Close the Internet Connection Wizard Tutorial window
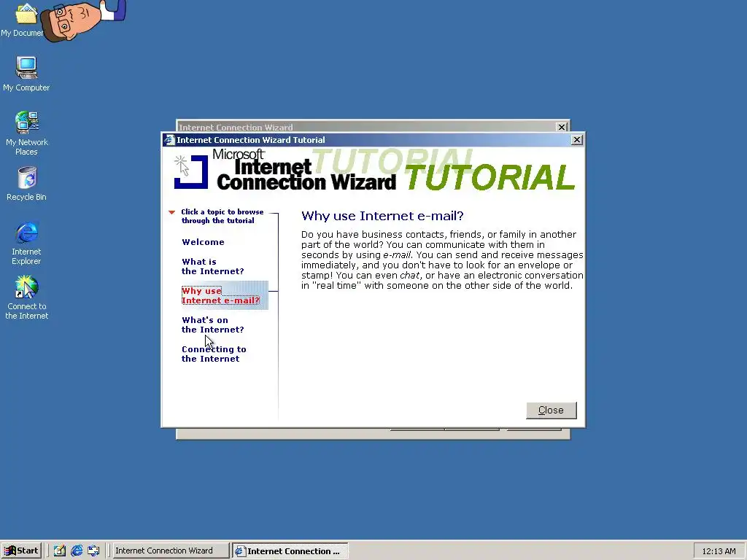 (x=576, y=140)
